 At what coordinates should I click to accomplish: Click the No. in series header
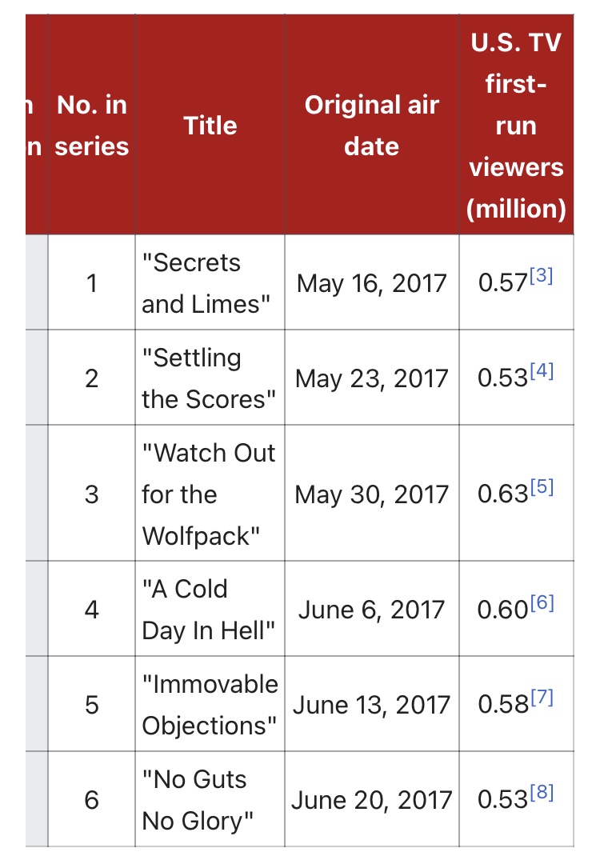(x=92, y=125)
